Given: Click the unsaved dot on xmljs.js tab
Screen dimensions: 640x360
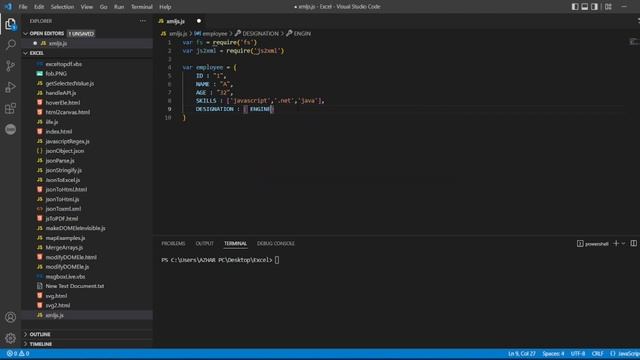Looking at the screenshot, I should coord(199,21).
